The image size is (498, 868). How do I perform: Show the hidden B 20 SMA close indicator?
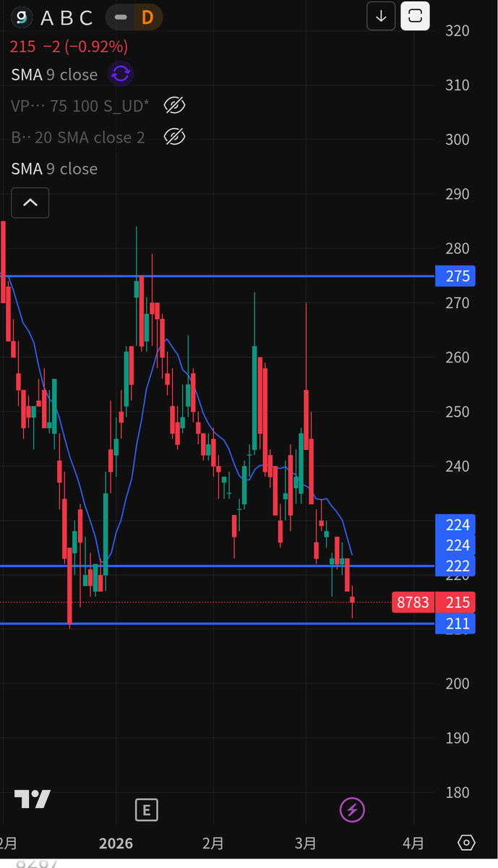tap(174, 137)
